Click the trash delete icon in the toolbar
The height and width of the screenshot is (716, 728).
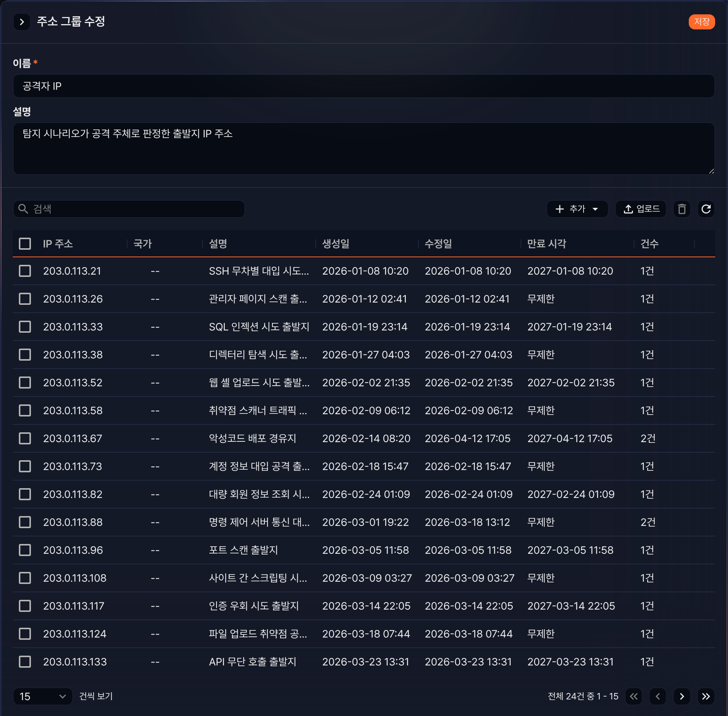[682, 209]
